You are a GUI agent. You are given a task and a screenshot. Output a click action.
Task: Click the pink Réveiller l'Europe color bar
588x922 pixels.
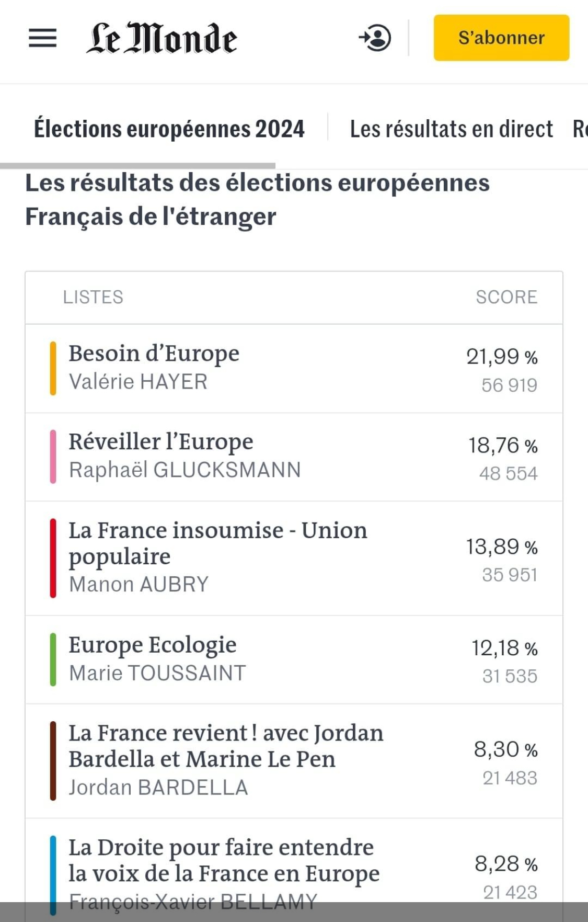pyautogui.click(x=53, y=457)
